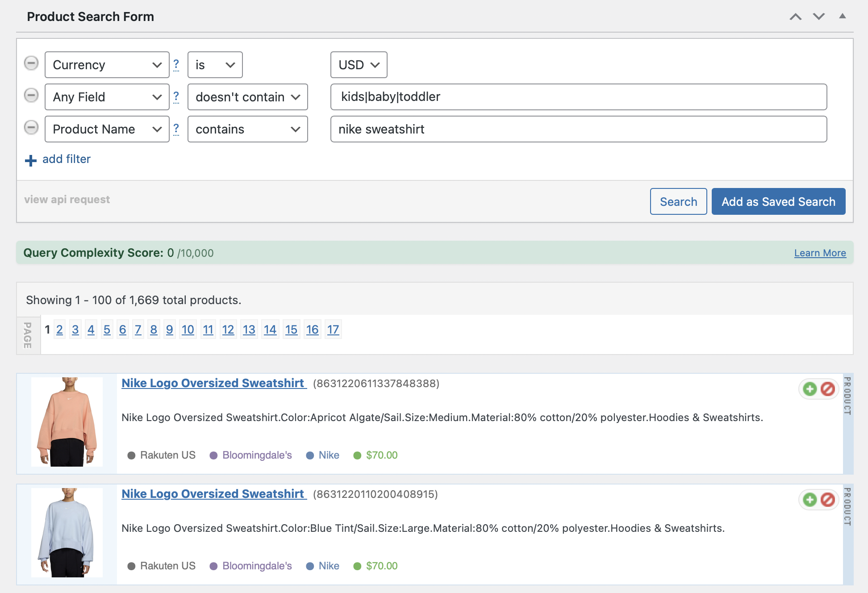Remove the Currency filter row
The width and height of the screenshot is (868, 593).
coord(31,63)
